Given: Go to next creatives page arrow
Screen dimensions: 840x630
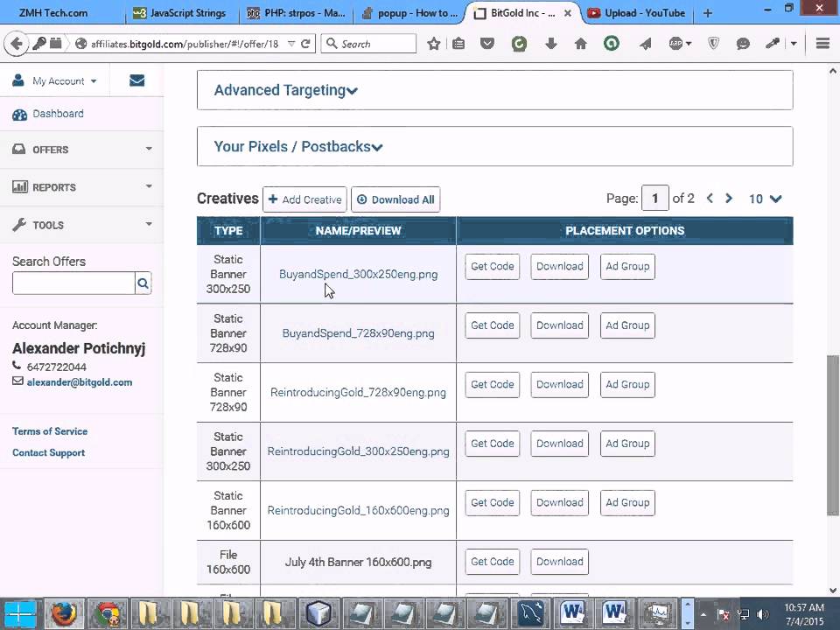Looking at the screenshot, I should [729, 199].
